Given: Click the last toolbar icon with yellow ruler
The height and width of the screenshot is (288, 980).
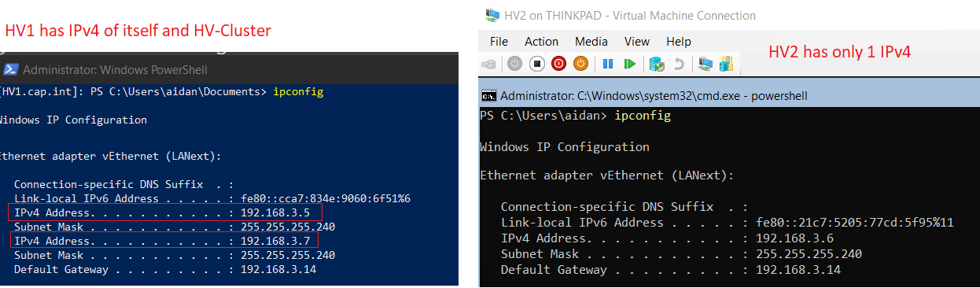Looking at the screenshot, I should click(727, 63).
